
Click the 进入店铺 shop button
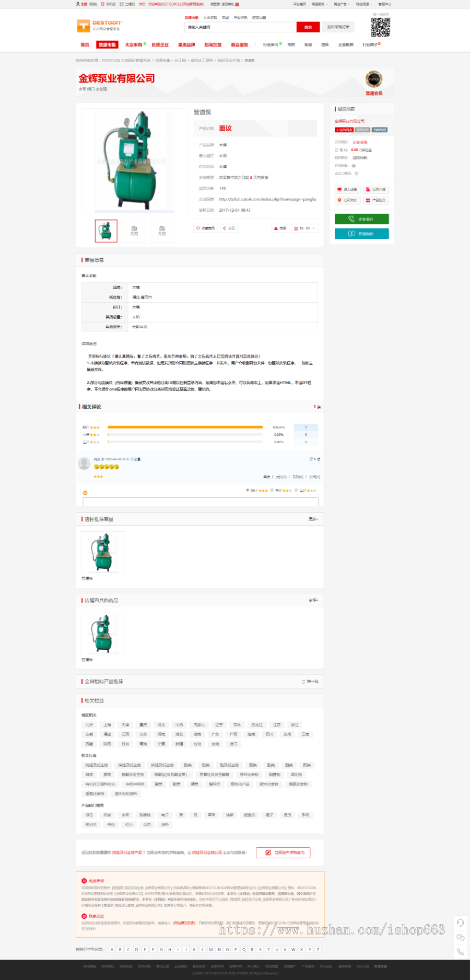click(348, 190)
